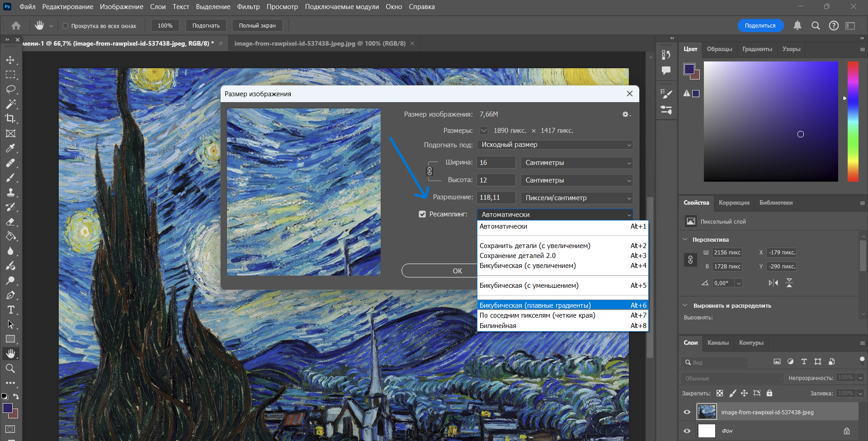Select the Blur tool

pos(10,251)
